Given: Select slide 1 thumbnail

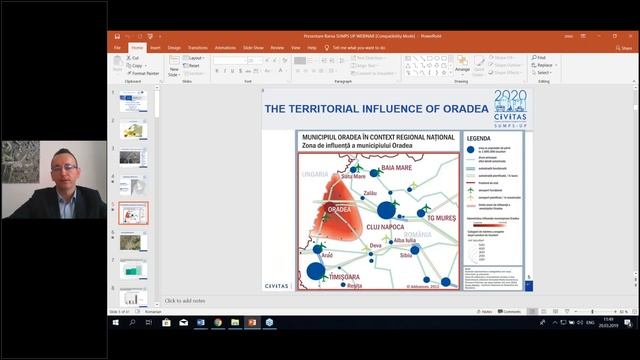Looking at the screenshot, I should coord(133,101).
